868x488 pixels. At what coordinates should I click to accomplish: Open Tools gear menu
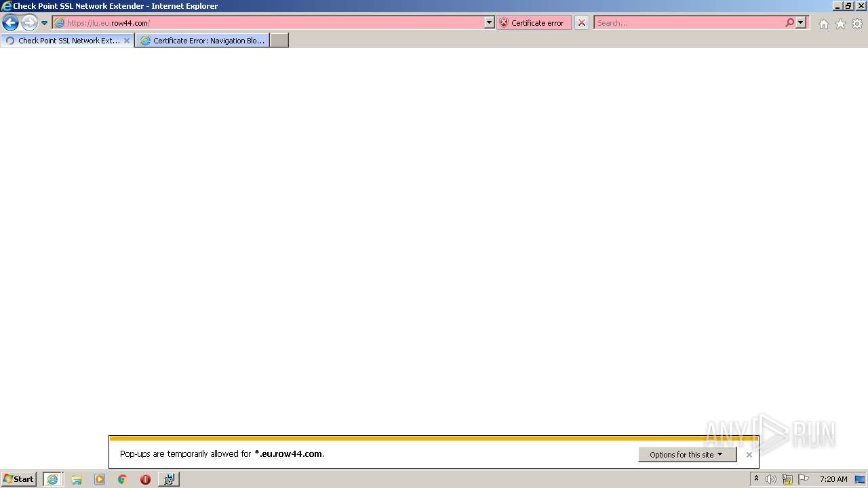[x=857, y=24]
